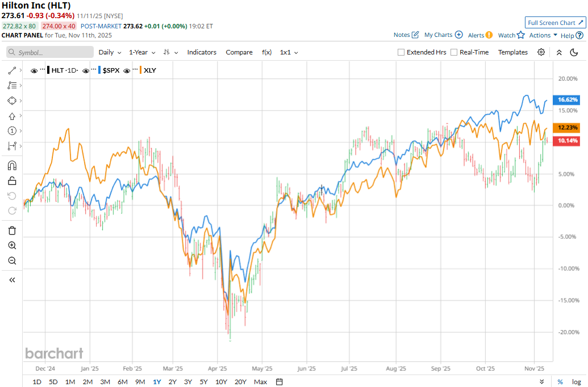The height and width of the screenshot is (387, 588).
Task: Open XLY series options menu
Action: [135, 69]
